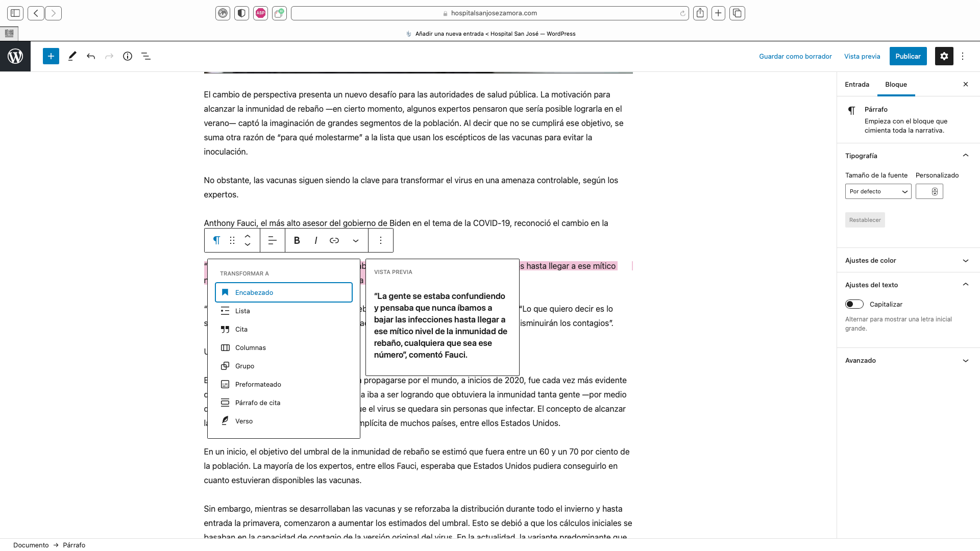Transform block to Lista
Image resolution: width=980 pixels, height=551 pixels.
pos(284,311)
